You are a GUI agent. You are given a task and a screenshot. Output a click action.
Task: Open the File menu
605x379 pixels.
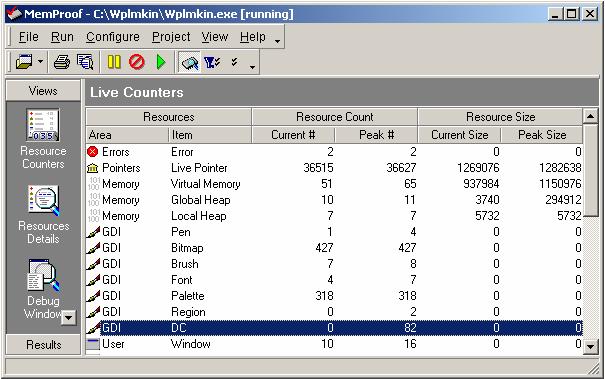click(29, 37)
